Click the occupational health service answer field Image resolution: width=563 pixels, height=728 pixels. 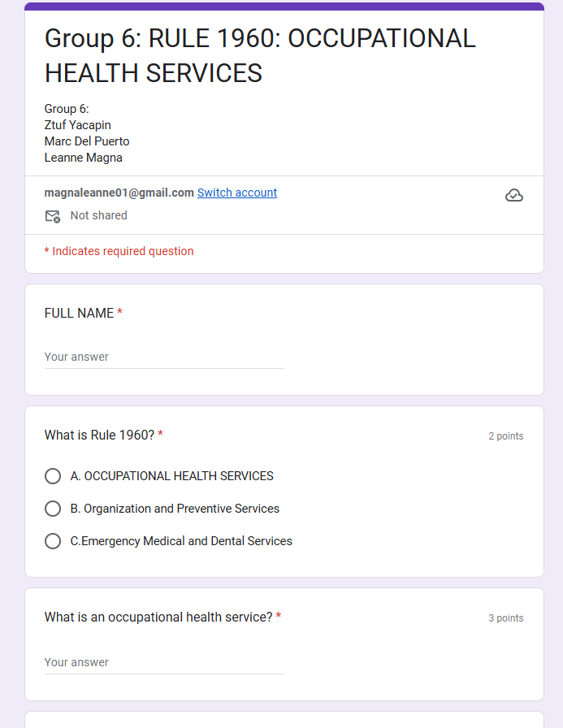pyautogui.click(x=164, y=662)
